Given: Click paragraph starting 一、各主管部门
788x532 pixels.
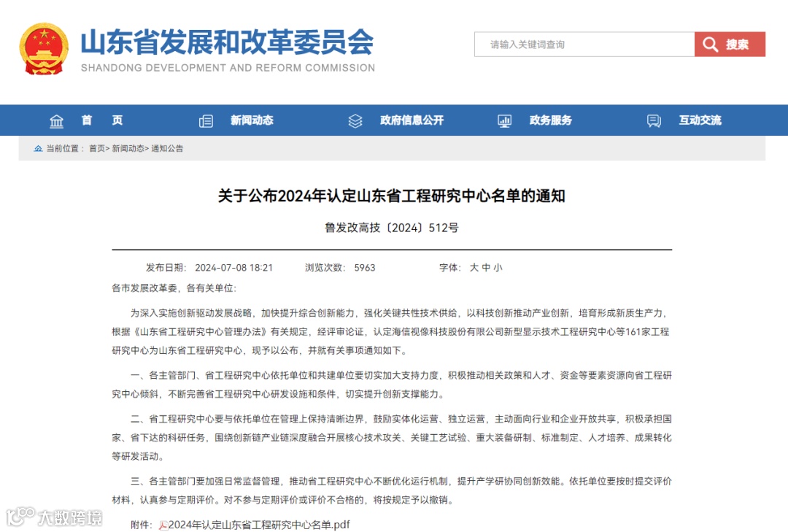Looking at the screenshot, I should 392,385.
